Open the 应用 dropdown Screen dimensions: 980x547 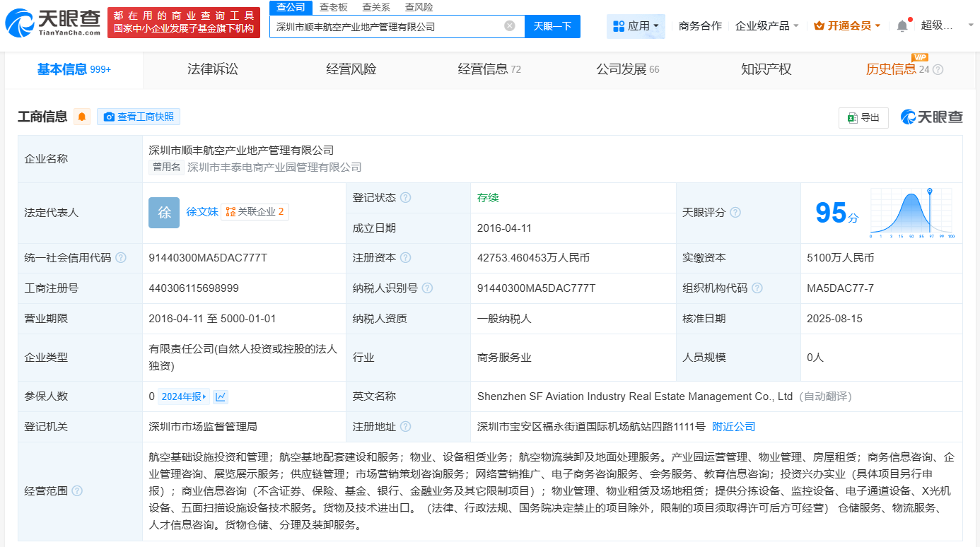click(x=636, y=25)
